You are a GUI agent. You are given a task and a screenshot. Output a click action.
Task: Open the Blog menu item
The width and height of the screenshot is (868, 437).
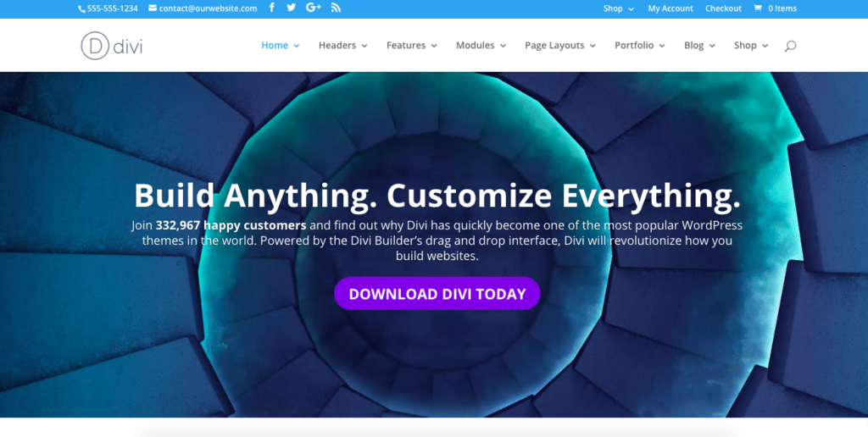693,46
